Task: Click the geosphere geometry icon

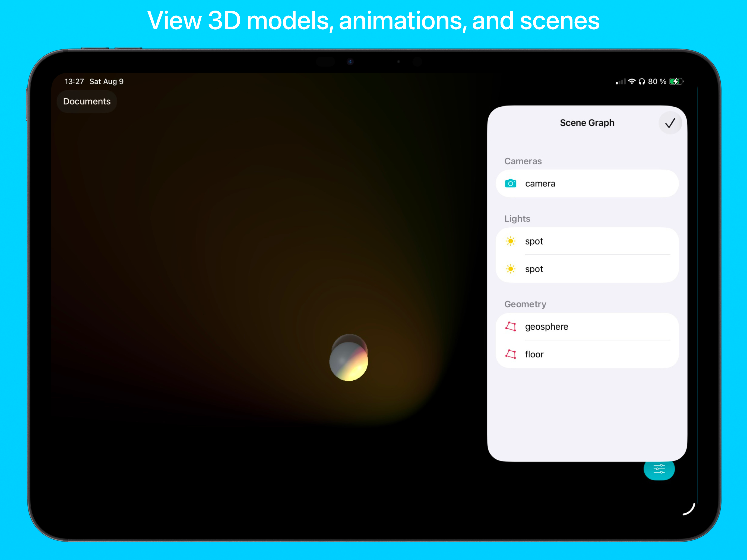Action: (x=510, y=326)
